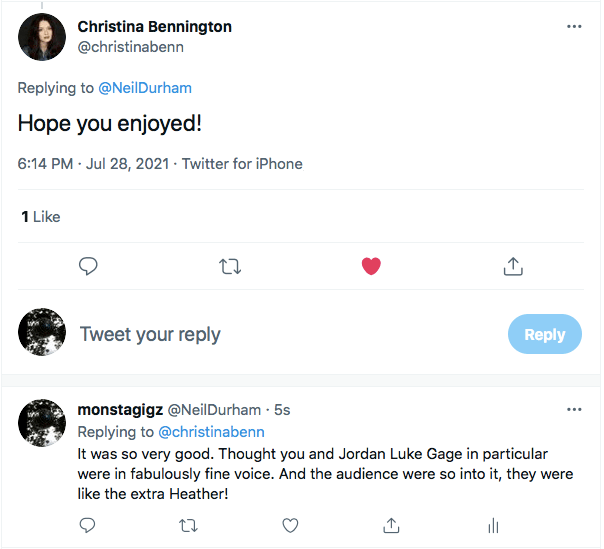The height and width of the screenshot is (549, 604).
Task: Click the Twitter for iPhone source link
Action: coord(243,164)
